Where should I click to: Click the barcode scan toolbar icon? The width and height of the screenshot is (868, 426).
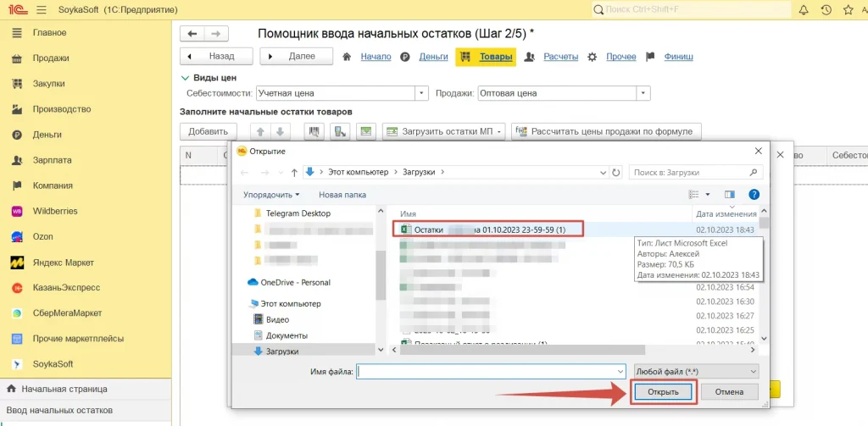point(315,131)
